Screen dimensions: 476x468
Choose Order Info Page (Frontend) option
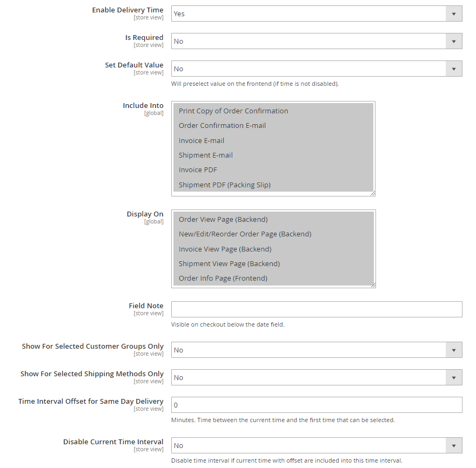click(273, 279)
